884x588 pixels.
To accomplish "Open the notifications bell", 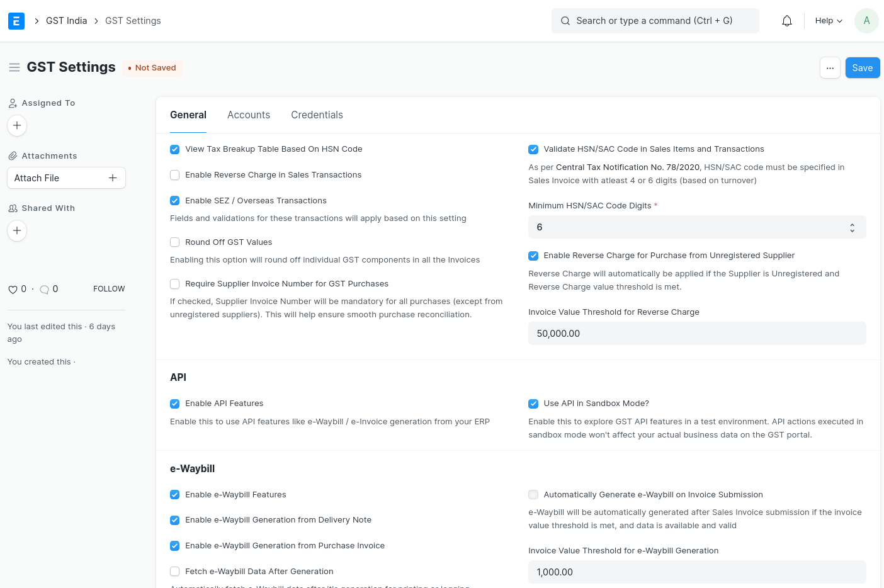I will pyautogui.click(x=786, y=21).
